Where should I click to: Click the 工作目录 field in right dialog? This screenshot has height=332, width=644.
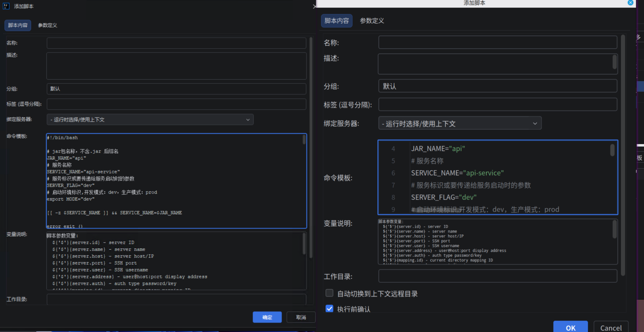point(498,276)
